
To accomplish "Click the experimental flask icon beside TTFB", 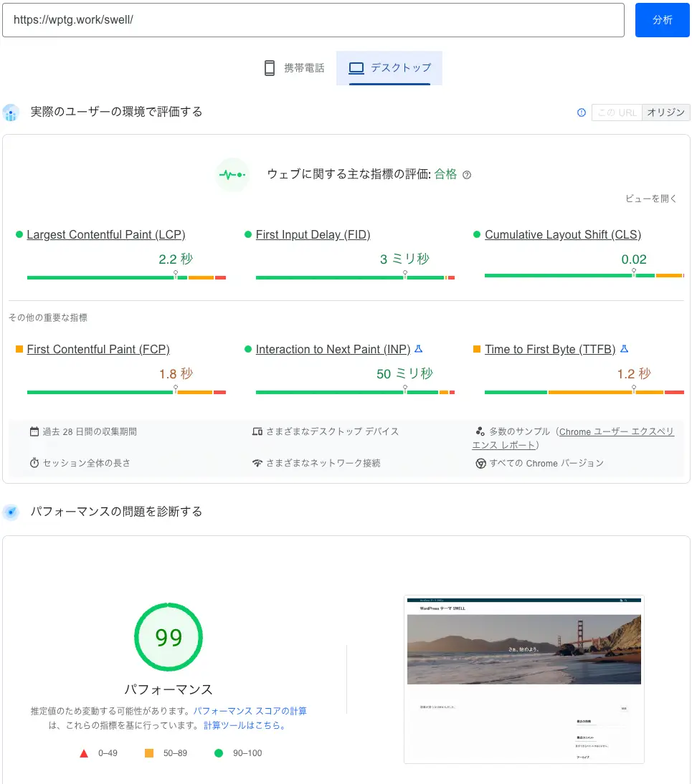I will [625, 348].
